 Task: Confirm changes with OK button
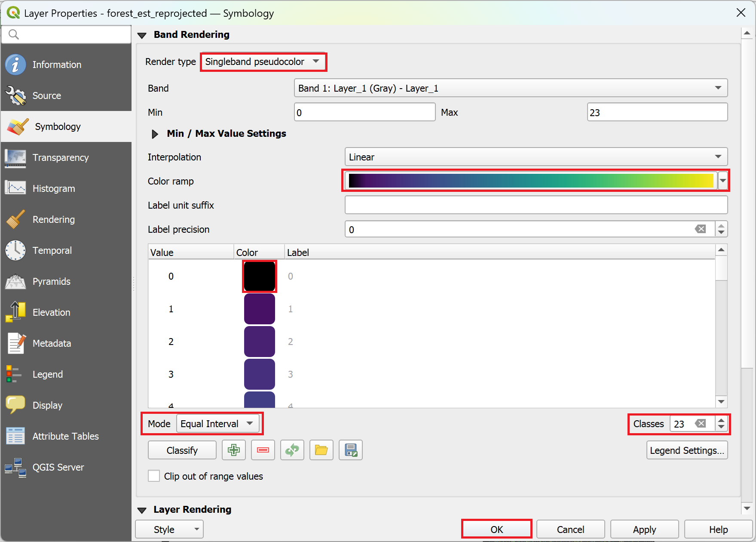click(x=497, y=530)
